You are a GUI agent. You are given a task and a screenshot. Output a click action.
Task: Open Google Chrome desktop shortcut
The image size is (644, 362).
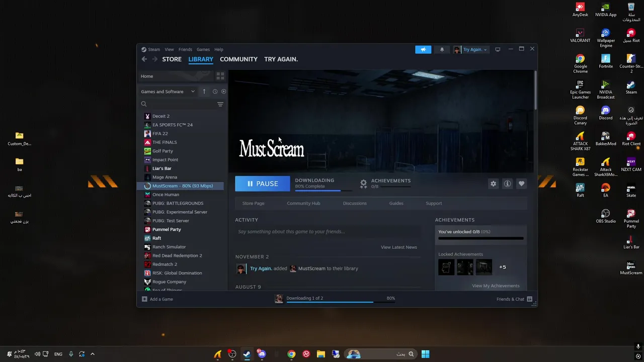[x=580, y=64]
